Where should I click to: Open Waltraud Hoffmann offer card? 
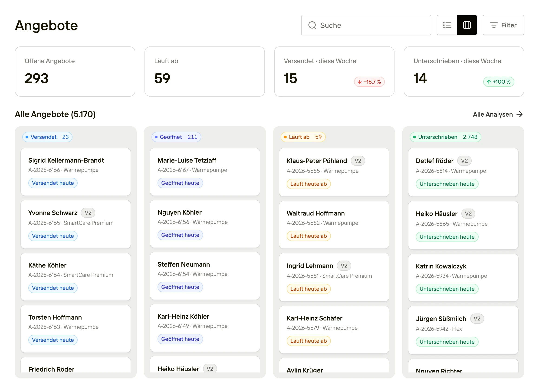coord(334,225)
